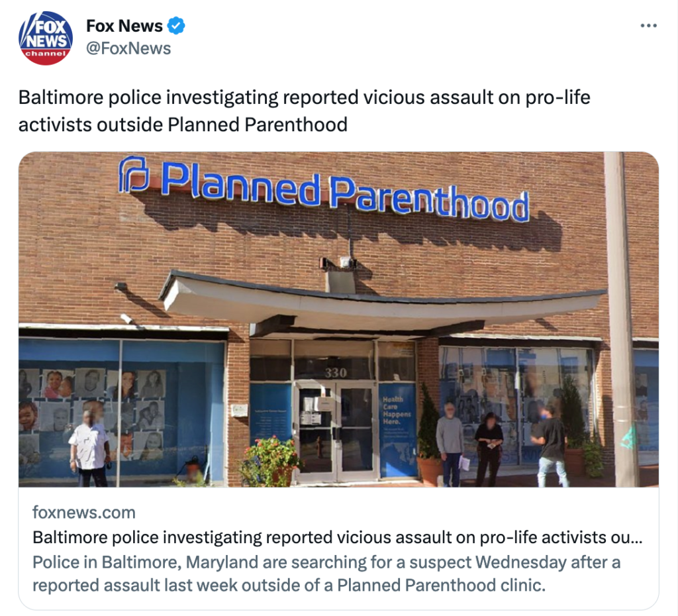Open the link card headline about vicious assault

337,537
